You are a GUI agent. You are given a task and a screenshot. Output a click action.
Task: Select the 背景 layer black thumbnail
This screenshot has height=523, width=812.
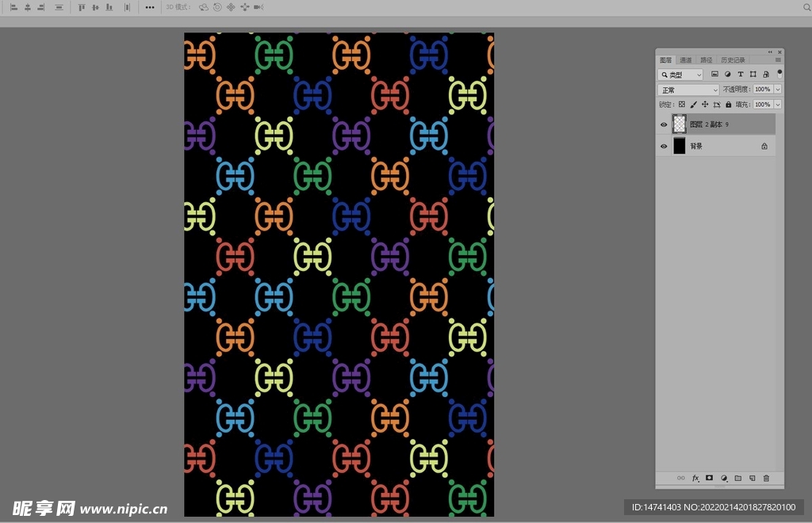679,146
